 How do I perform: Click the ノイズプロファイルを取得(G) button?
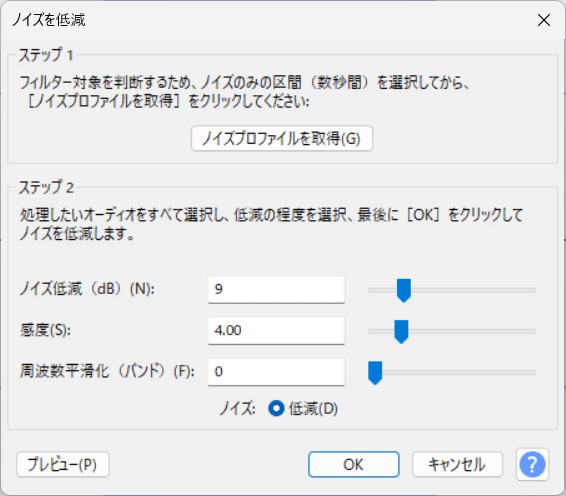tap(282, 138)
